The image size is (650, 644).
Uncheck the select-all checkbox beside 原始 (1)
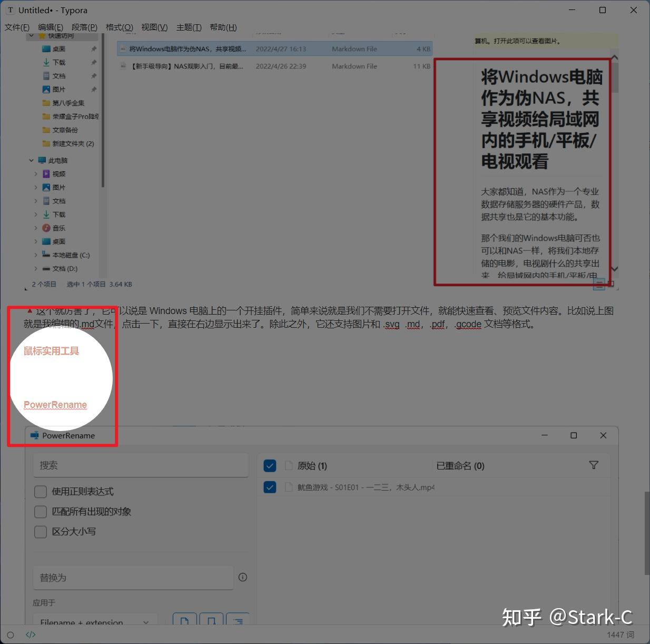pyautogui.click(x=270, y=466)
